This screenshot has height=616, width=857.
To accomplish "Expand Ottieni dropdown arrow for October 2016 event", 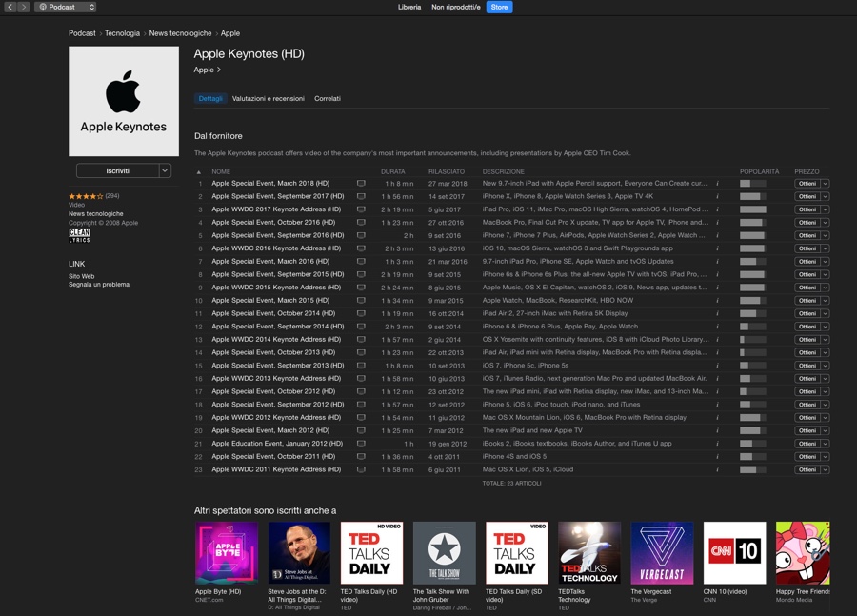I will point(826,223).
